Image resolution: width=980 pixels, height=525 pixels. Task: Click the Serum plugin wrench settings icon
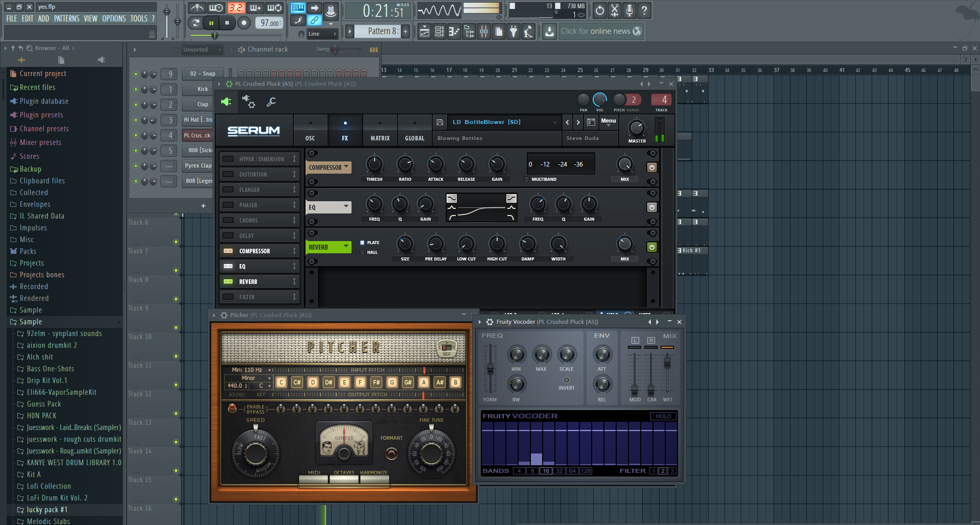[271, 102]
